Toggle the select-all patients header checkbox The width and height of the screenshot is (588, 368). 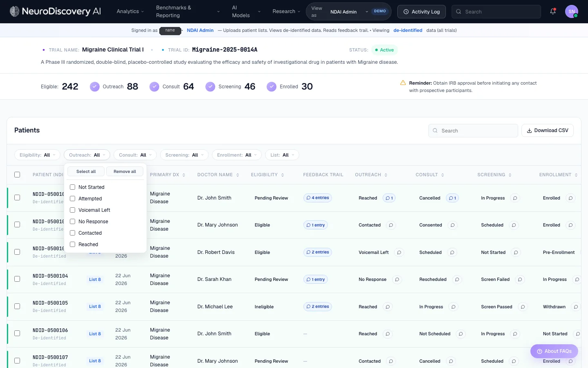[x=17, y=175]
